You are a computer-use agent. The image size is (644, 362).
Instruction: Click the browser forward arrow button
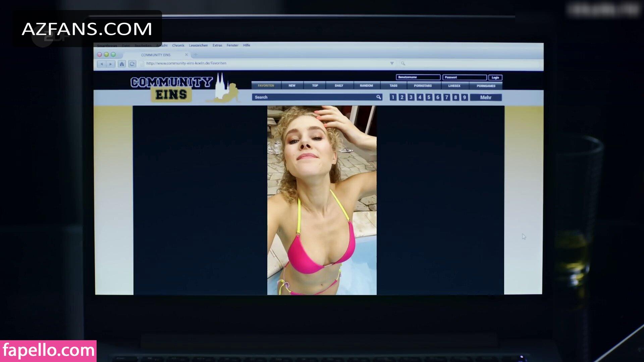pos(110,64)
